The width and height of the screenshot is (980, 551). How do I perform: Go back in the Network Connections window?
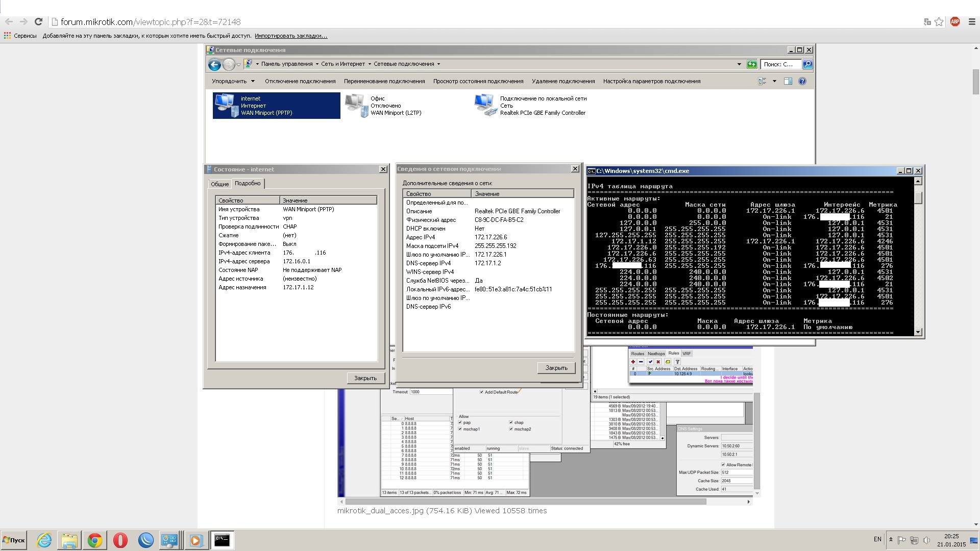(x=215, y=64)
